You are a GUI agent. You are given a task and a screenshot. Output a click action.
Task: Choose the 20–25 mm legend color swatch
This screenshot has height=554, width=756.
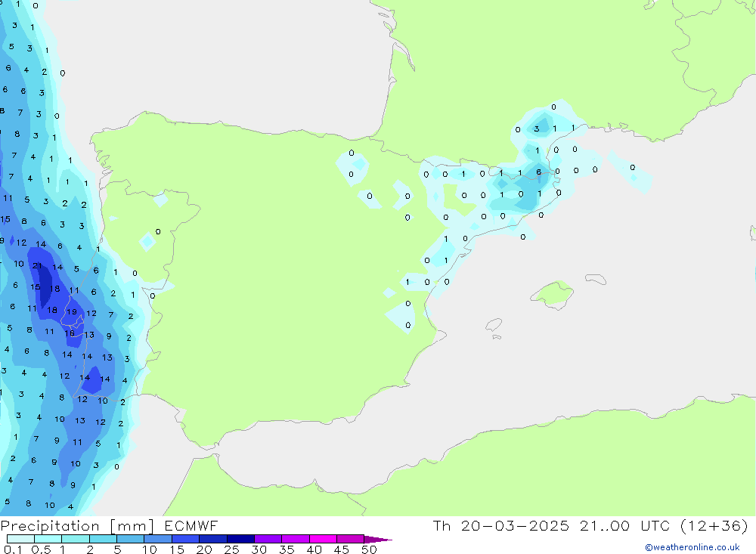coord(213,539)
